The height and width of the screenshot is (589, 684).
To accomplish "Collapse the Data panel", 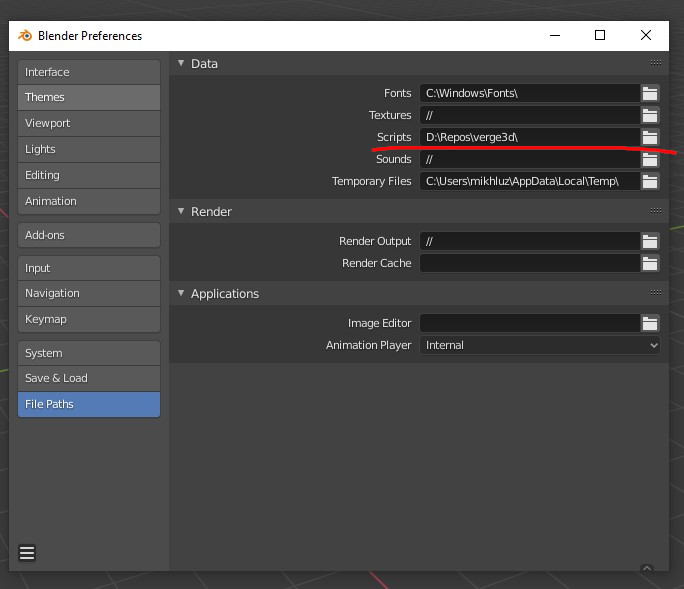I will [x=181, y=63].
